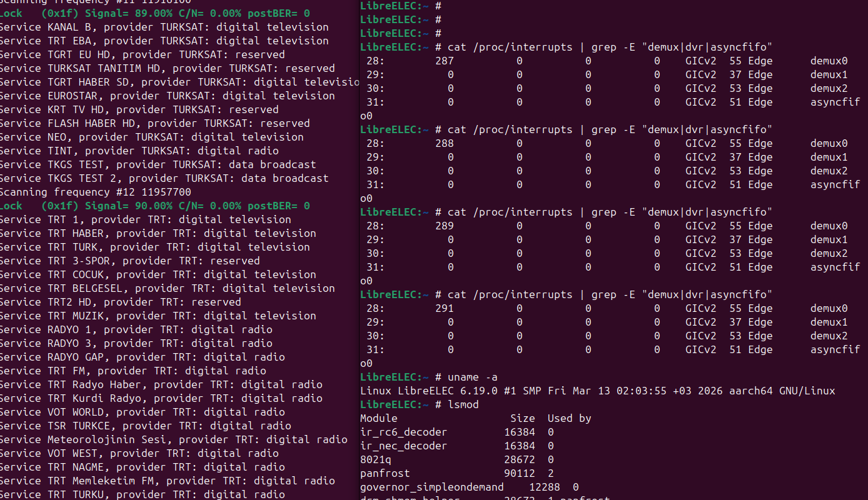Screen dimensions: 868x500
Task: Select the Scanning frequency #12 11957700 line
Action: [95, 192]
